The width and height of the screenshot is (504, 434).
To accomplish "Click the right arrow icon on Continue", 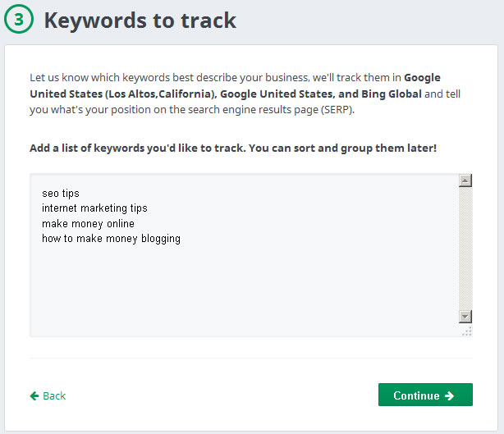I will tap(449, 395).
